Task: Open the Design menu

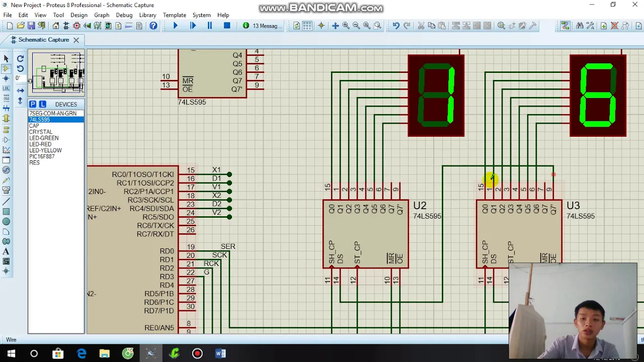Action: click(79, 15)
